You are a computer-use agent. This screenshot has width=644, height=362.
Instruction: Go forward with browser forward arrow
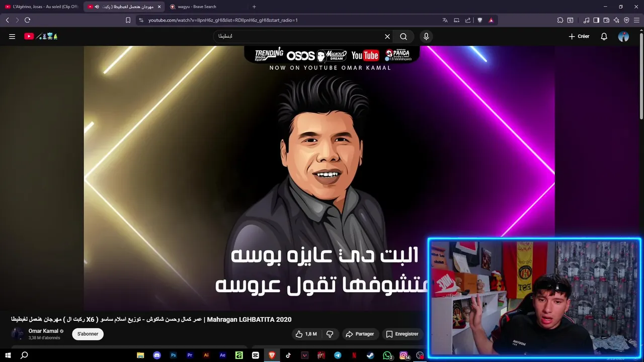point(17,20)
